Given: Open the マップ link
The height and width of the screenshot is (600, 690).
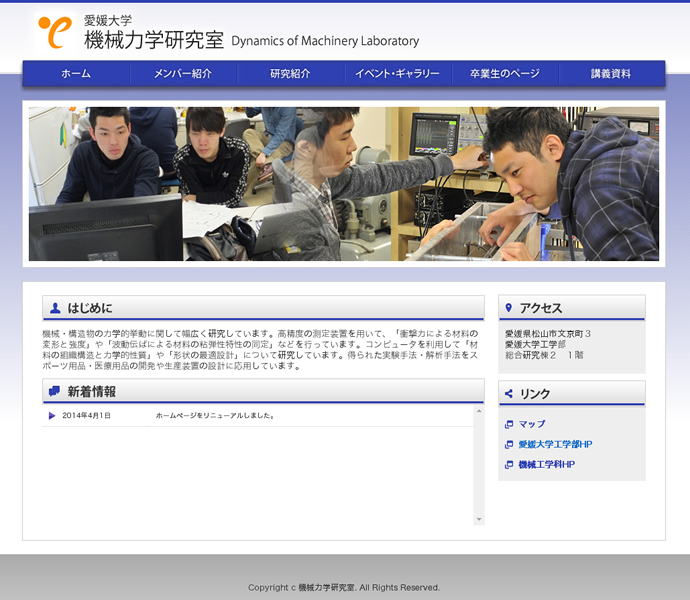Looking at the screenshot, I should tap(532, 424).
